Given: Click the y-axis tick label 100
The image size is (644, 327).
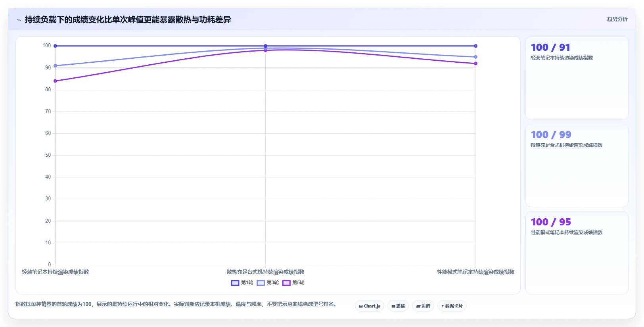Looking at the screenshot, I should (47, 46).
